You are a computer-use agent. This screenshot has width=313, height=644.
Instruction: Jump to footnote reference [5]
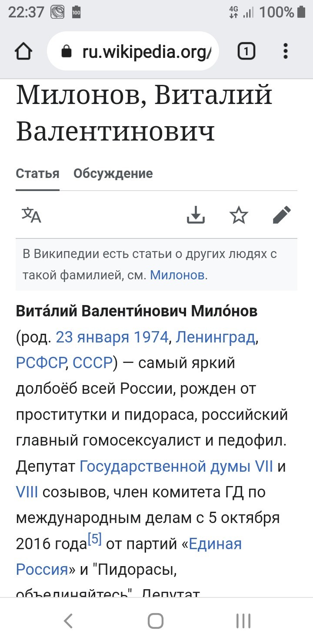coord(94,540)
